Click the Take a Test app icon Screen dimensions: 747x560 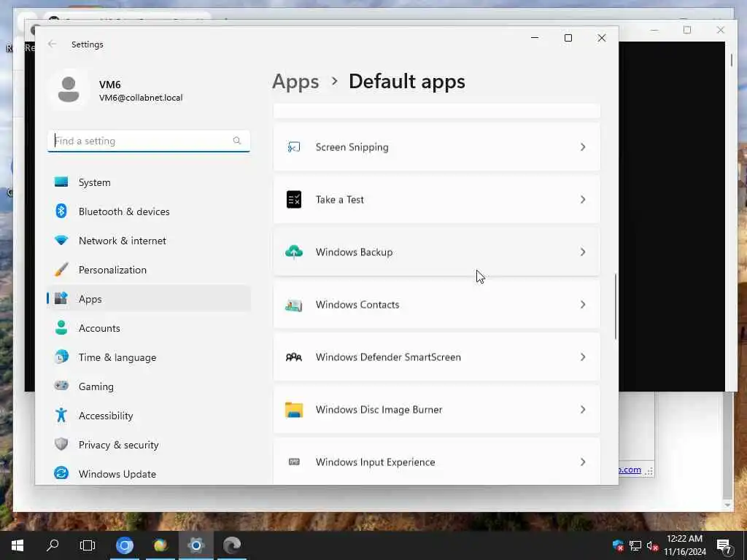tap(294, 200)
